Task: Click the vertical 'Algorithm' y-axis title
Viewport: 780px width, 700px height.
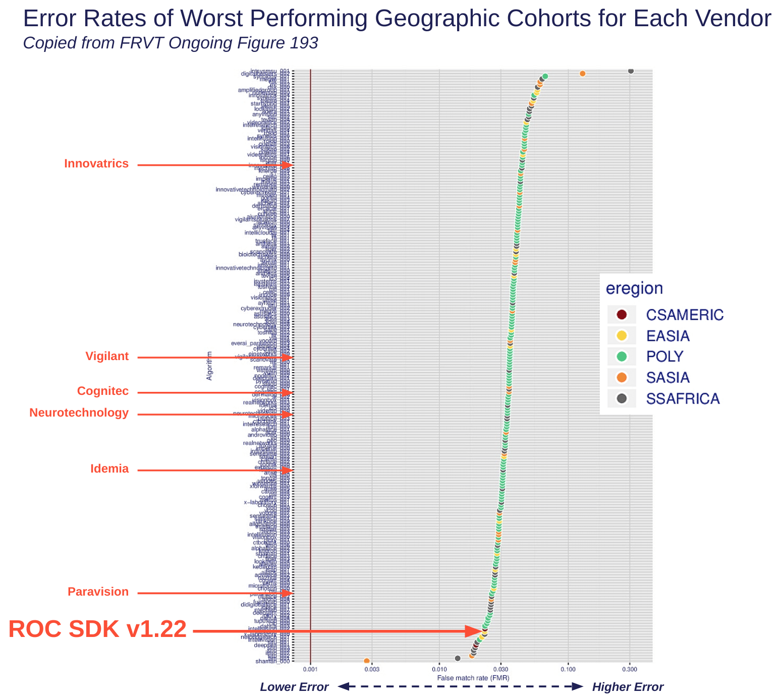Action: (x=209, y=366)
